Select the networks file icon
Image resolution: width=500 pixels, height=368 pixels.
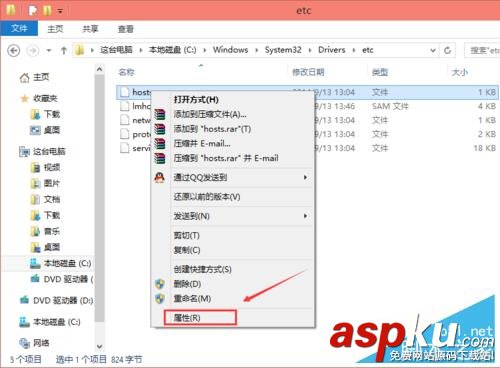[x=125, y=120]
